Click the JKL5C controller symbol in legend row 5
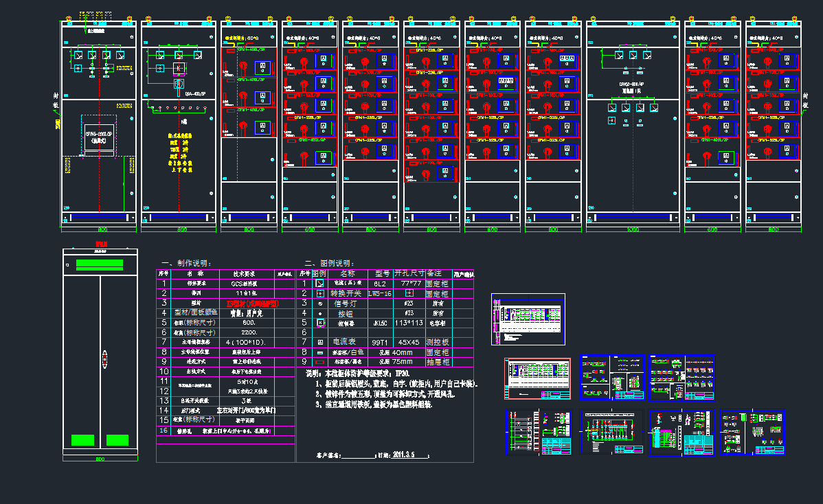 click(x=319, y=322)
